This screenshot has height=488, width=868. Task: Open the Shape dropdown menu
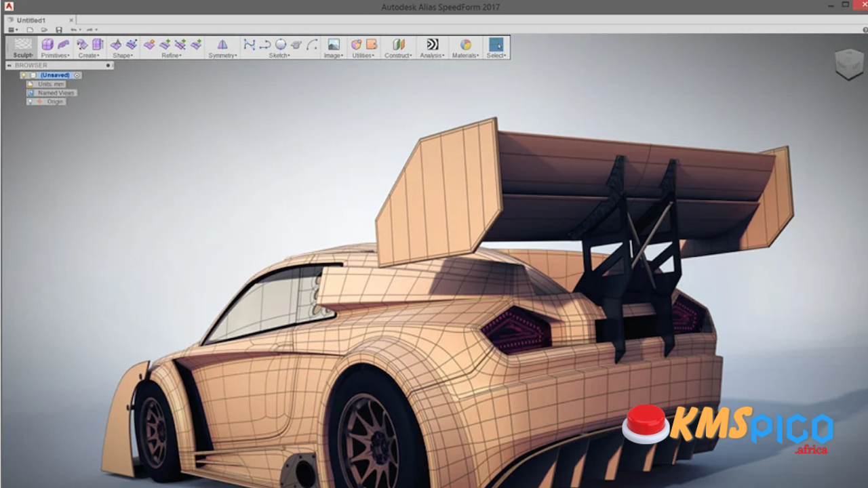123,56
